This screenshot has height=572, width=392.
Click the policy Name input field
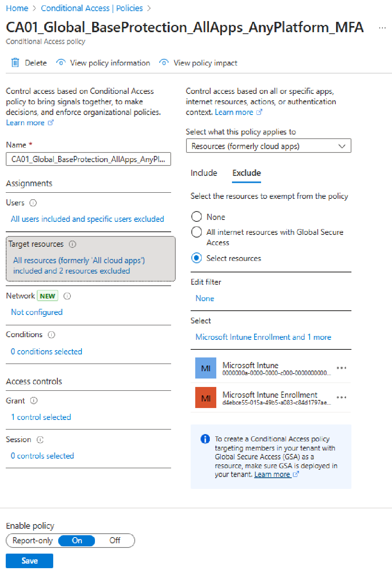88,159
